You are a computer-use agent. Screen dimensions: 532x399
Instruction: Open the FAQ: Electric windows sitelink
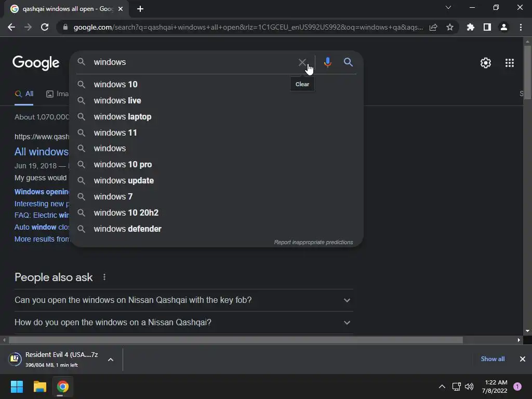point(42,215)
